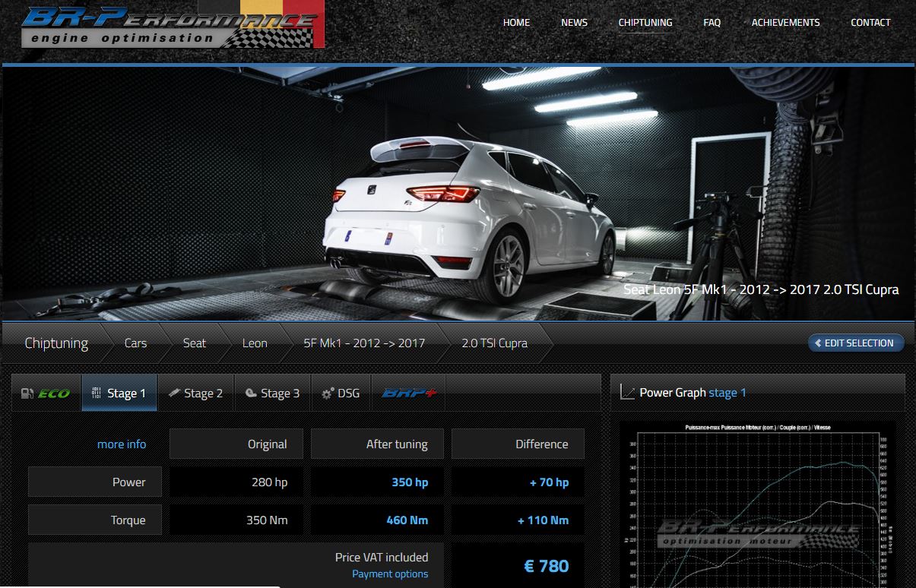This screenshot has height=588, width=916.
Task: Open the Payment options link
Action: click(x=390, y=574)
